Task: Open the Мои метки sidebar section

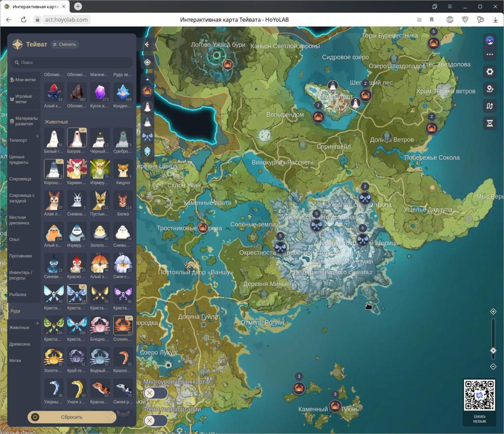Action: point(24,80)
